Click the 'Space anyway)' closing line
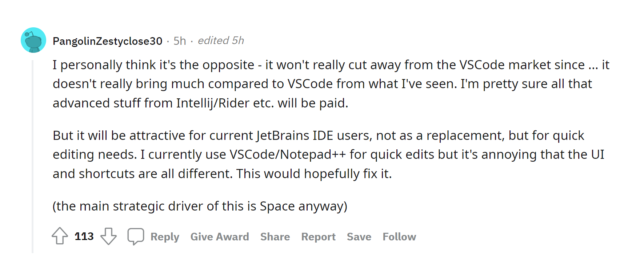 coord(304,206)
